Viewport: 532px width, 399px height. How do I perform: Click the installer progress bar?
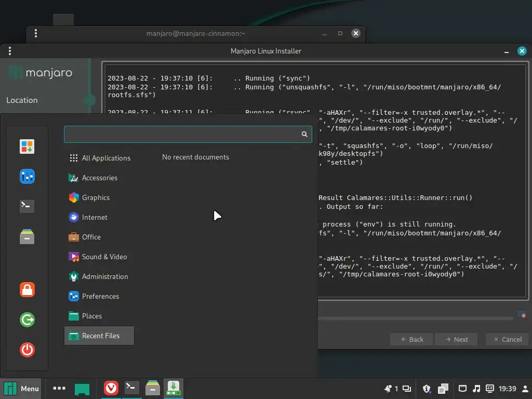[416, 318]
